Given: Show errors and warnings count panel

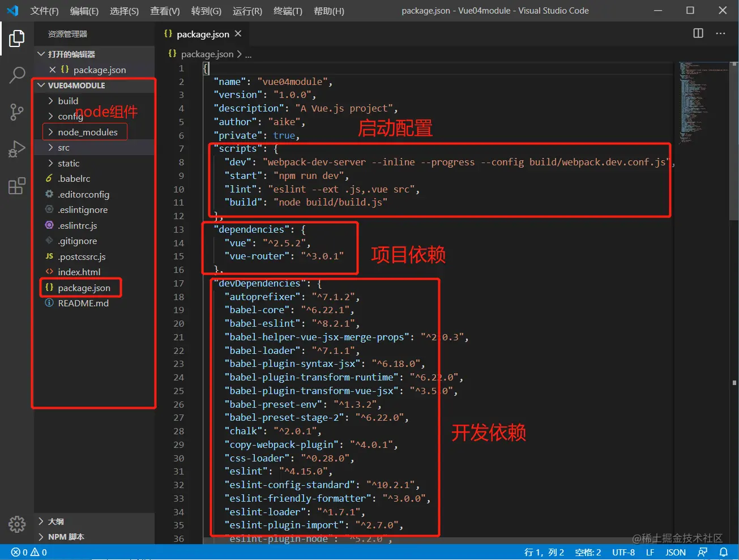Looking at the screenshot, I should 29,552.
